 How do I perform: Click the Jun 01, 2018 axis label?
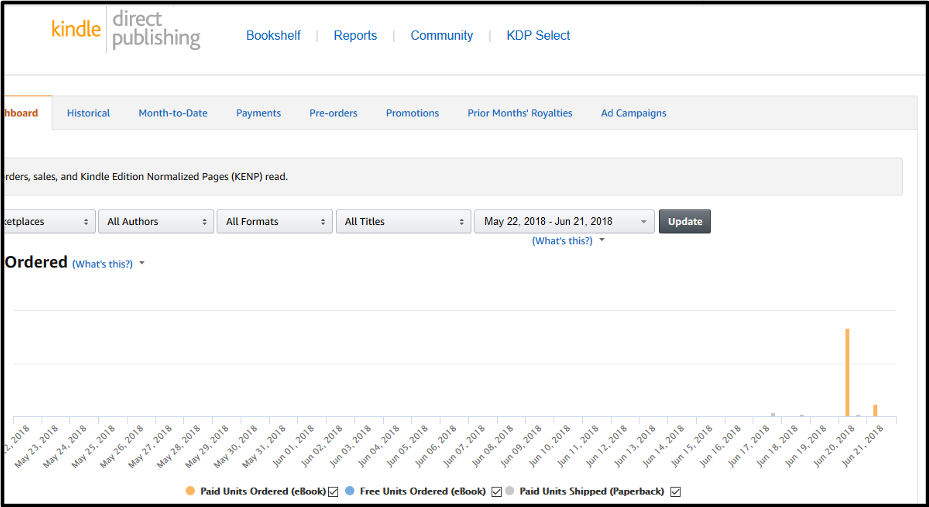pos(294,447)
